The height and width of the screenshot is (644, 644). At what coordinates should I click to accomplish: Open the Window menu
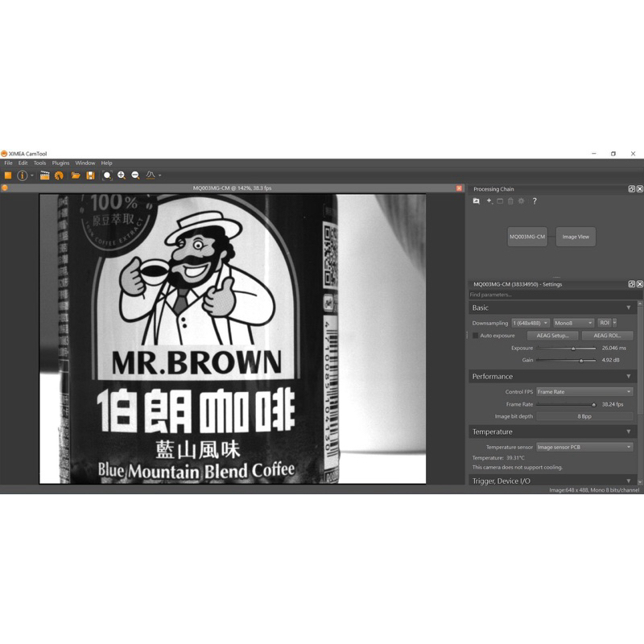85,163
